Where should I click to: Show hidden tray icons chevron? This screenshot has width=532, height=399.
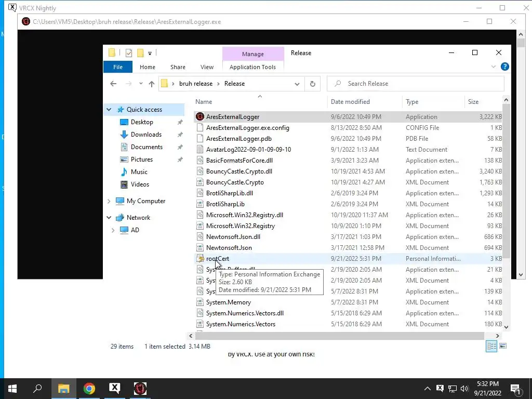428,389
